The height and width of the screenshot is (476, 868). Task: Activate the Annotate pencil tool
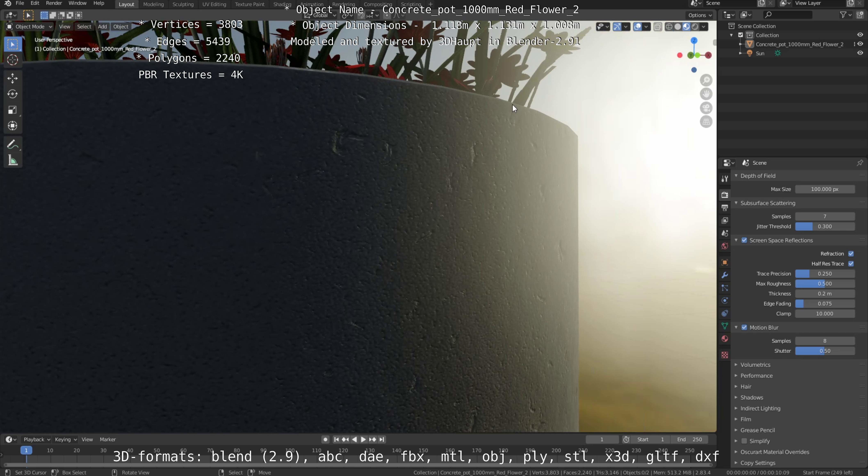tap(13, 144)
